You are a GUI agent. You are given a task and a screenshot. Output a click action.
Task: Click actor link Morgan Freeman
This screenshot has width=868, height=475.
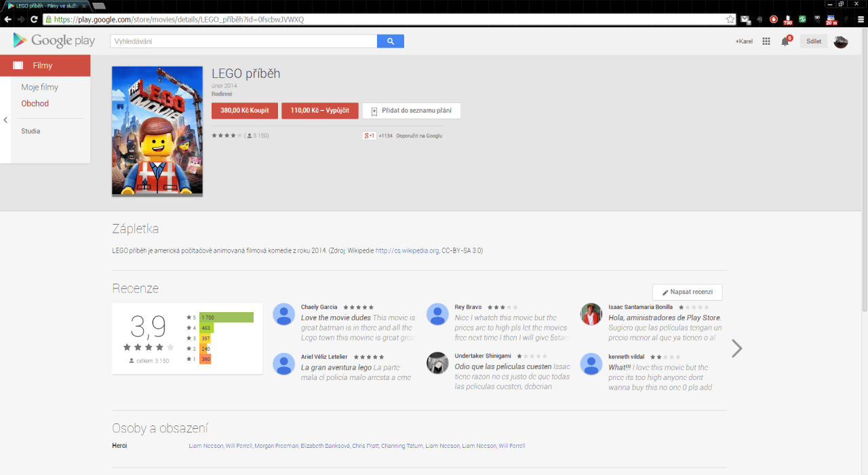click(x=276, y=446)
